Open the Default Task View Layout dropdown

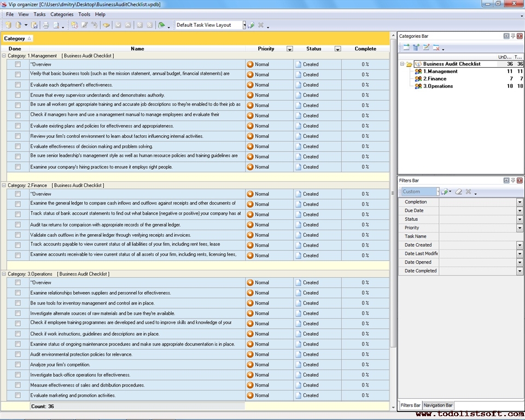244,25
